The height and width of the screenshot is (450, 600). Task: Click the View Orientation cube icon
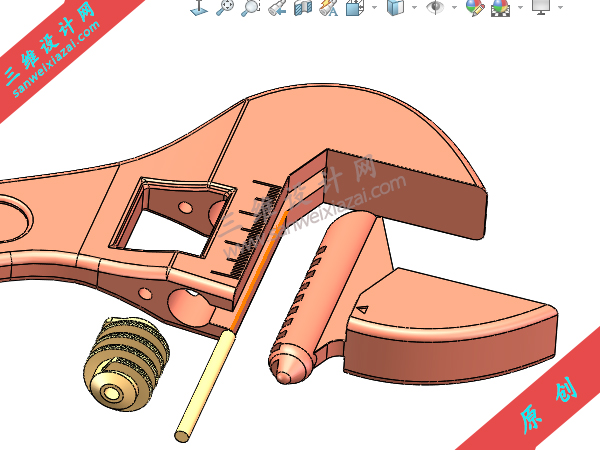[x=355, y=8]
